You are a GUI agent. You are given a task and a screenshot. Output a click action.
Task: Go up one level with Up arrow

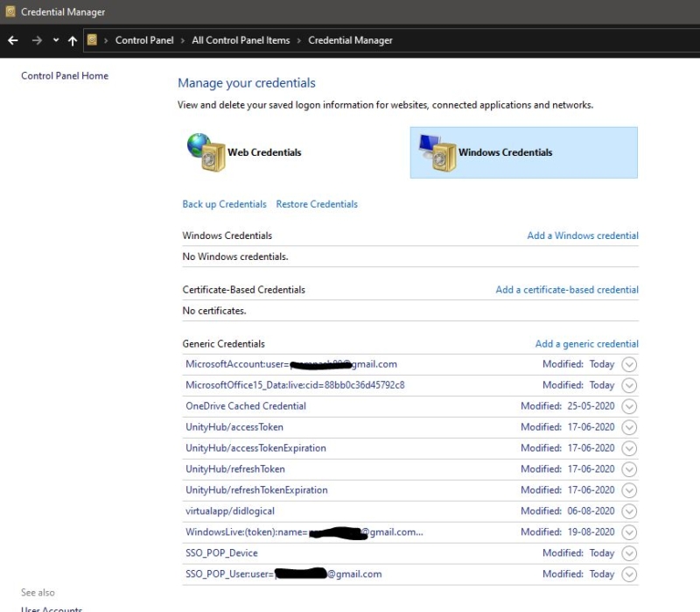tap(73, 40)
